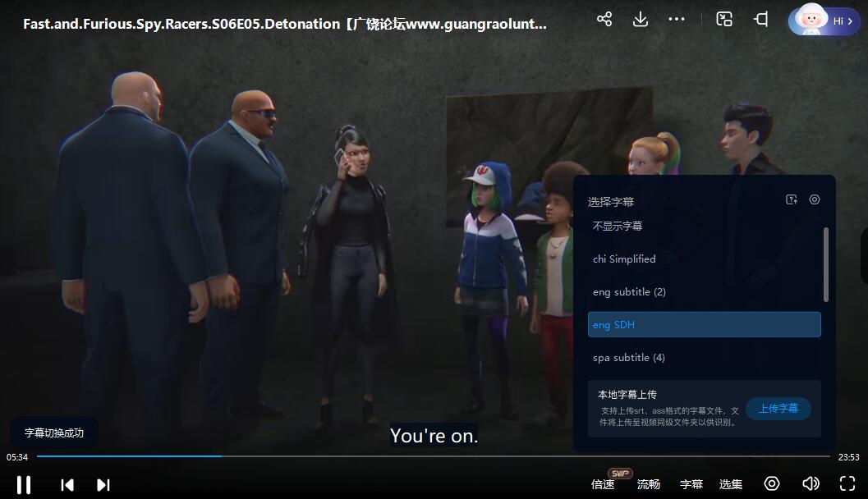Click the 本地字幕上传 section label
This screenshot has width=868, height=499.
pyautogui.click(x=627, y=395)
